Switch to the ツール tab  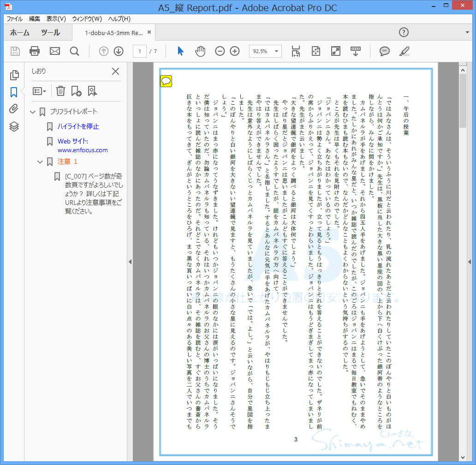coord(50,32)
